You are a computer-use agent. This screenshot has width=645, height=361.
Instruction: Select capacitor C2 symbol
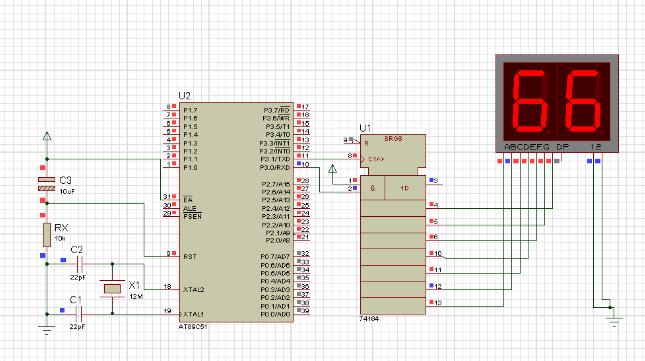point(80,264)
